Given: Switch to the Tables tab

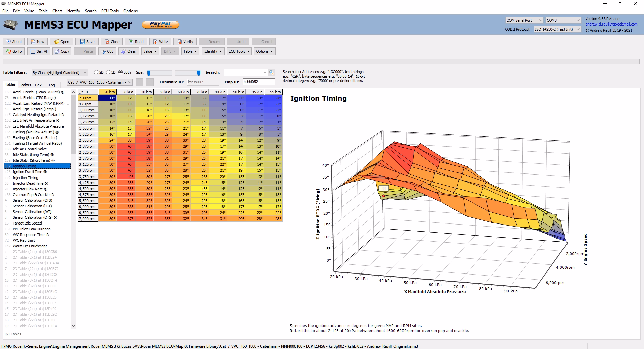Looking at the screenshot, I should (x=10, y=85).
